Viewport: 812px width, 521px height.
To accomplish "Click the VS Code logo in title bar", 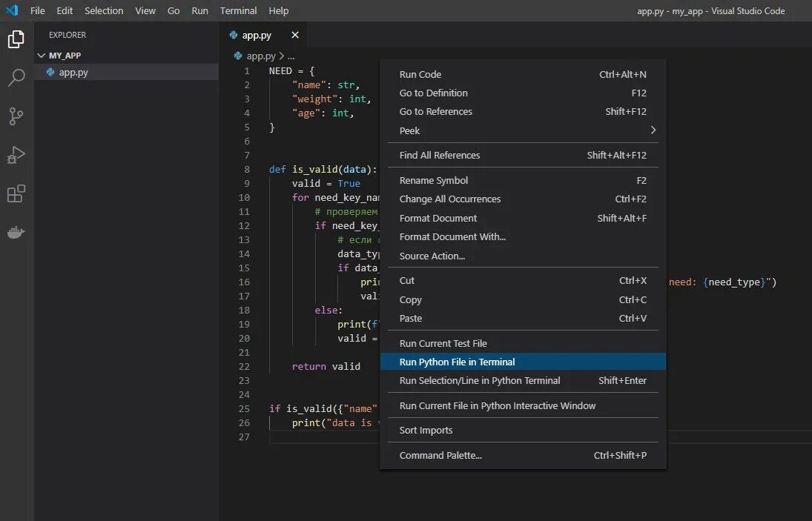I will pos(12,10).
